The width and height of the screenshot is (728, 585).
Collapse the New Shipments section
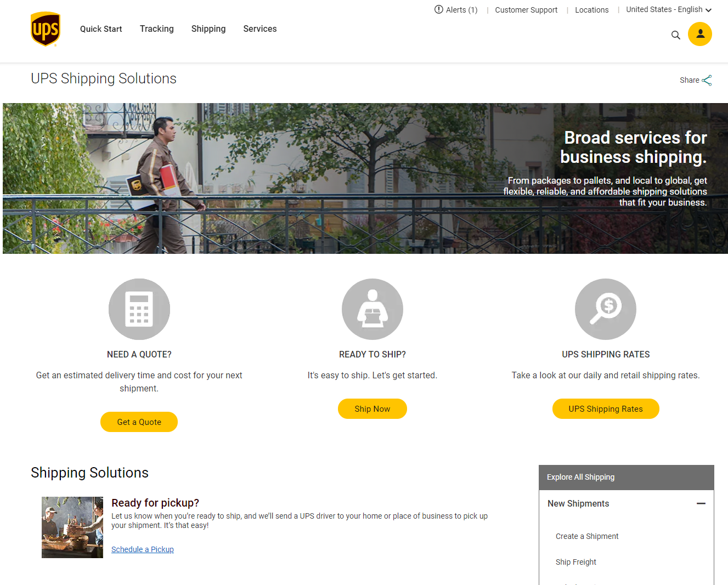click(701, 503)
